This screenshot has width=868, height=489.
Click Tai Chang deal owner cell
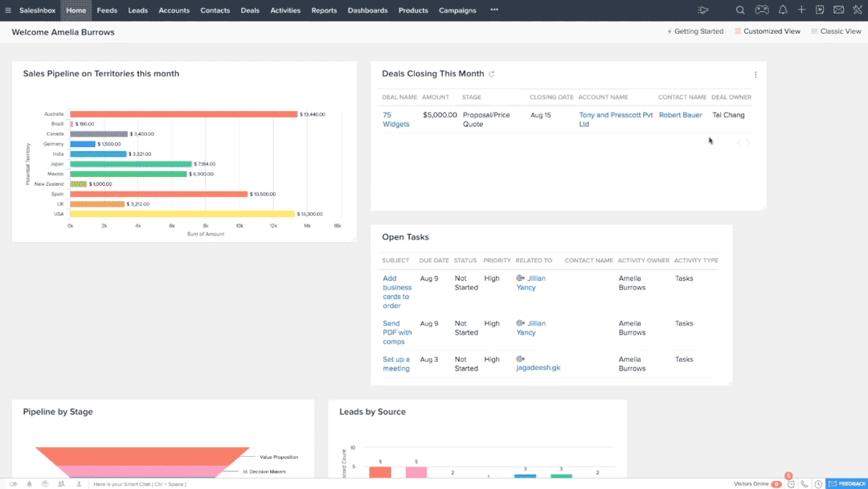[x=728, y=115]
